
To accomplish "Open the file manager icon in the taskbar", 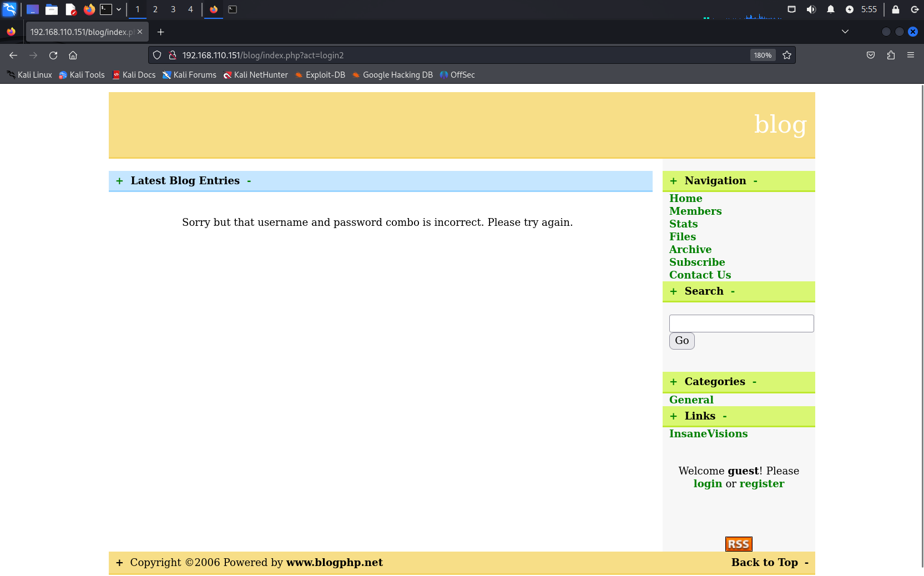I will [52, 9].
